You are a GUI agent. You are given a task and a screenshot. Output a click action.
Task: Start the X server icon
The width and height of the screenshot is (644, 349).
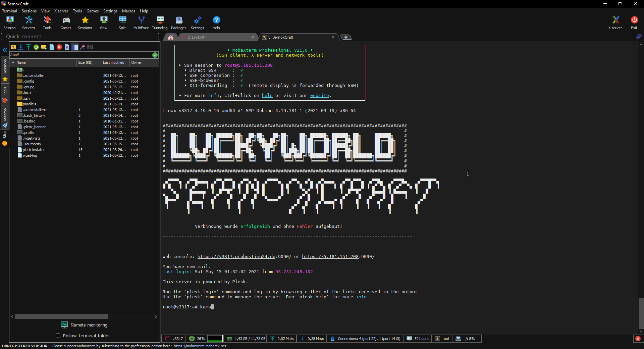pos(615,23)
